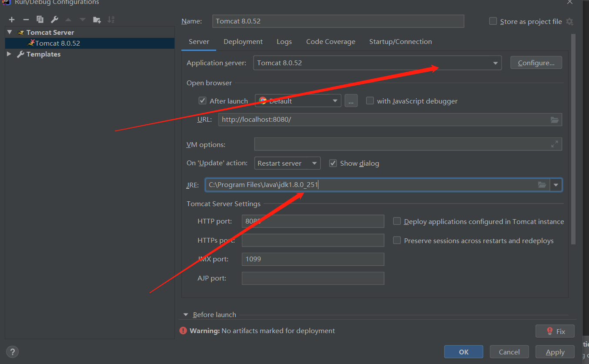Screen dimensions: 589x364
Task: Open help question mark icon
Action: [12, 352]
